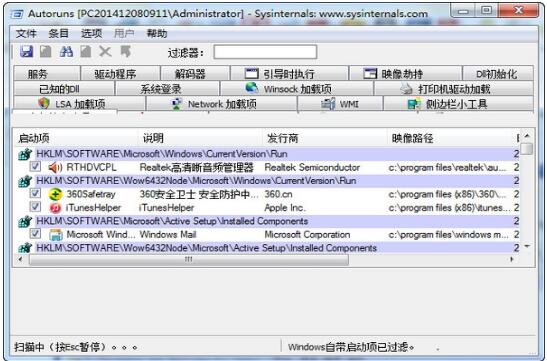Click the horizontal scrollbar thumb
547x361 pixels.
(x=189, y=260)
